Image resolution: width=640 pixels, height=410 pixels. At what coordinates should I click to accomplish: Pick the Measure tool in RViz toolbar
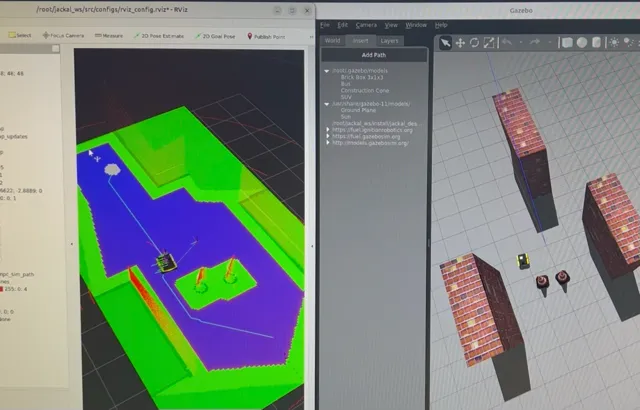pyautogui.click(x=109, y=36)
